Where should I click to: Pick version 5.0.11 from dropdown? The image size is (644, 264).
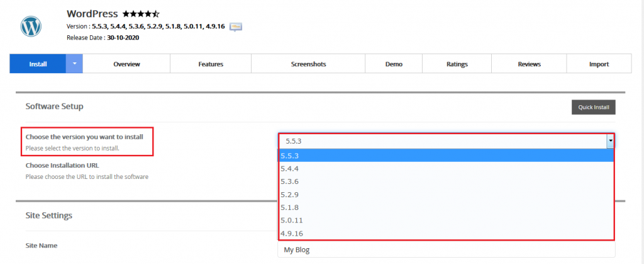point(447,221)
